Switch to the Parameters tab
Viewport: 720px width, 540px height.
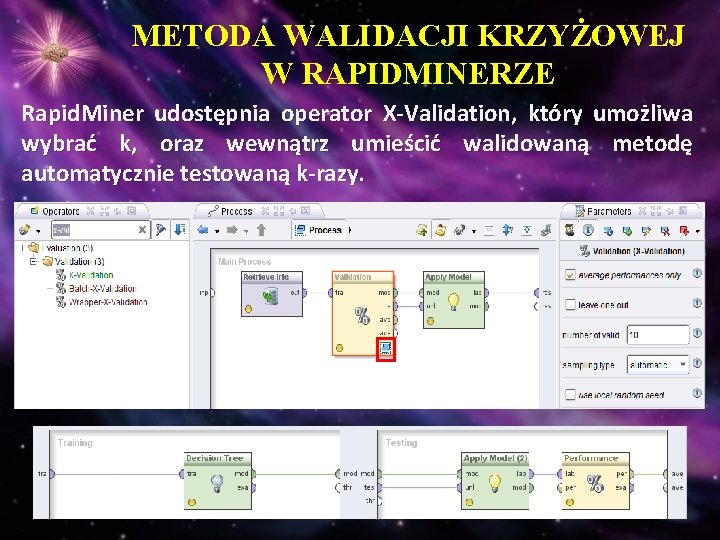click(x=603, y=211)
